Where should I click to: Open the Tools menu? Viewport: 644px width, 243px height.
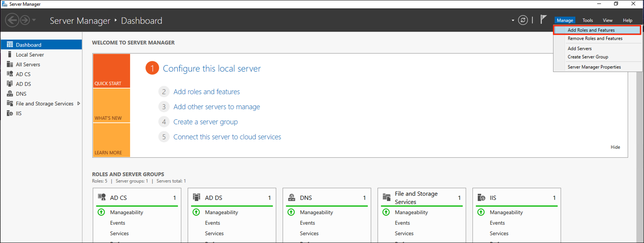coord(587,21)
